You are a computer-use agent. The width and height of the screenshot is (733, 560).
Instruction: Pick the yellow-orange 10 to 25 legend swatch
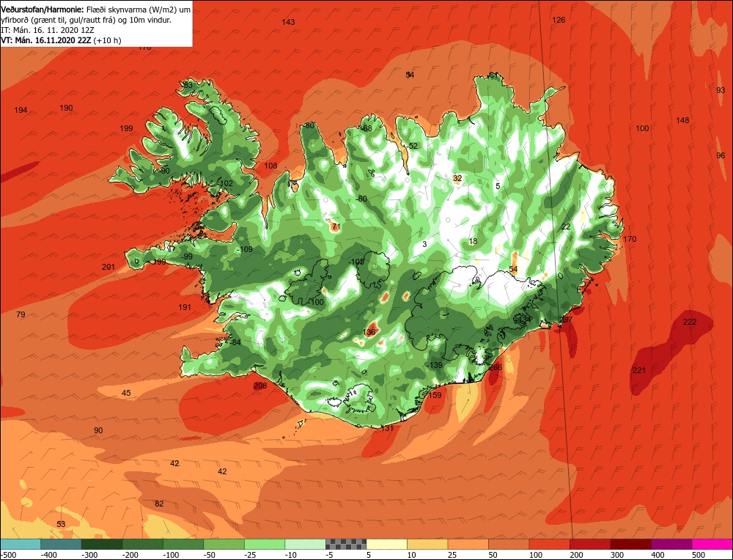pos(427,544)
